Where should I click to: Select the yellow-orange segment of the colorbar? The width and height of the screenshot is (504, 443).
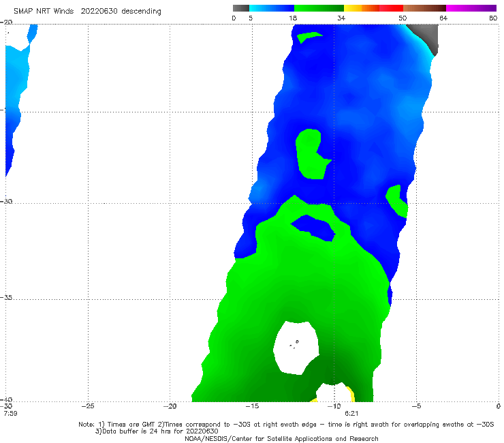tap(362, 8)
